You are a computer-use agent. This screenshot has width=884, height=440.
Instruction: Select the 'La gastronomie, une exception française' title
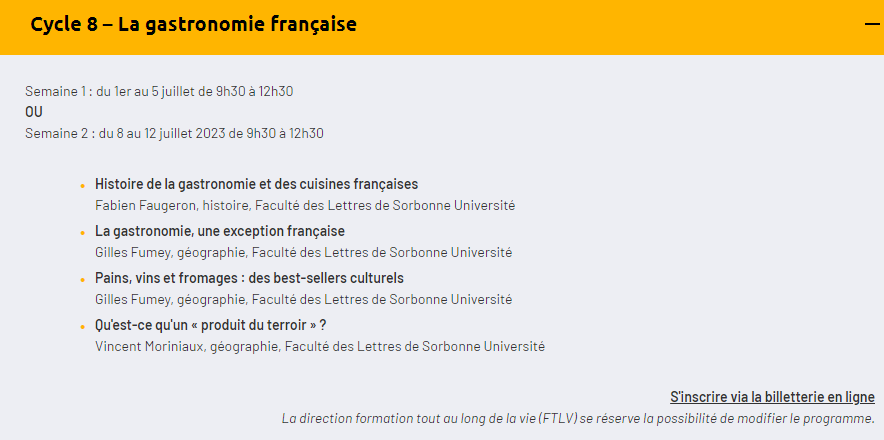[220, 231]
